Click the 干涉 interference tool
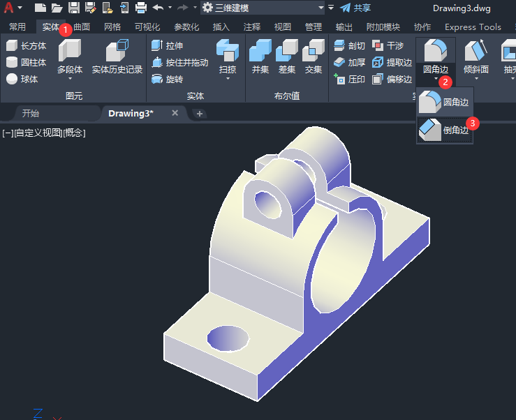 (388, 46)
